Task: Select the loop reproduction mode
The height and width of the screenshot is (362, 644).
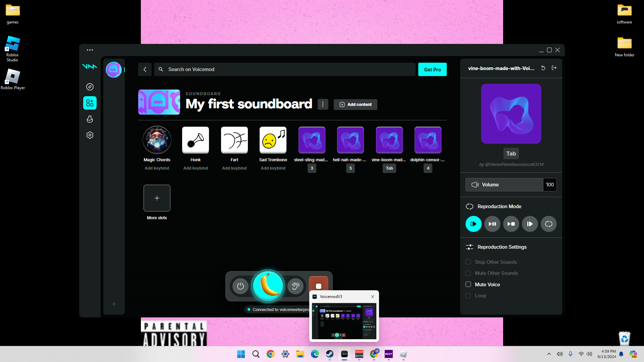Action: [x=549, y=224]
